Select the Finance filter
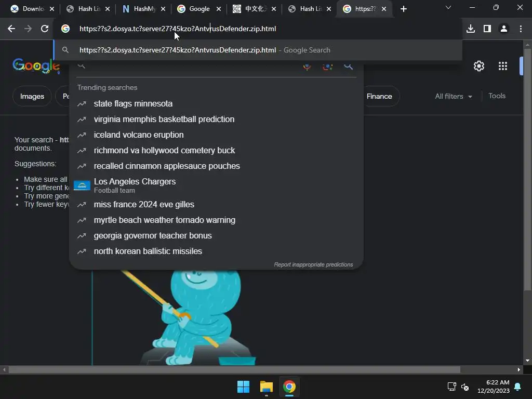 (379, 96)
